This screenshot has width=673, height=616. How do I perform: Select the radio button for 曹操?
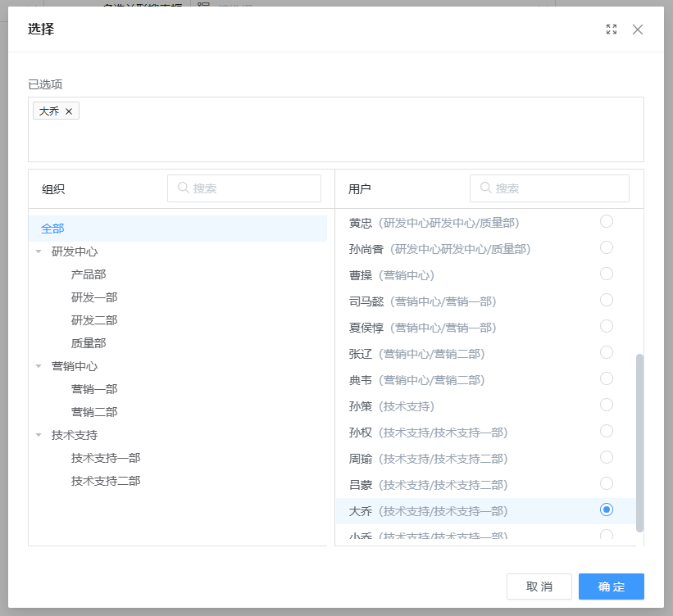607,274
